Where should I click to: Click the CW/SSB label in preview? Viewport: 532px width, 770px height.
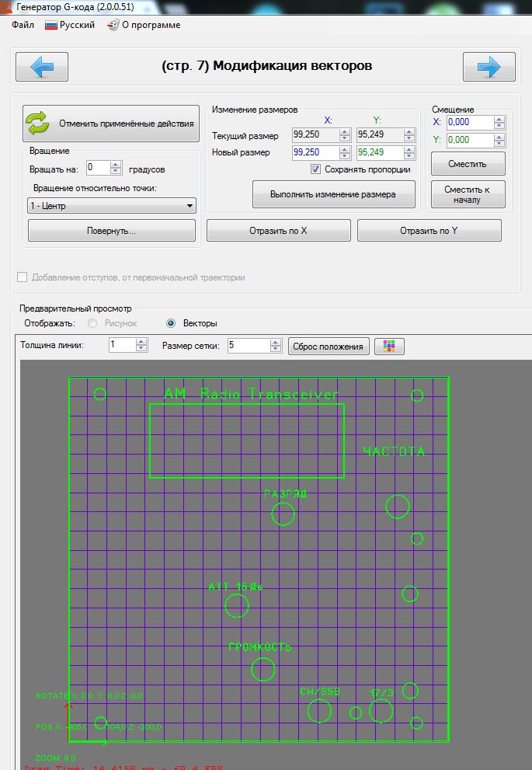click(x=319, y=691)
